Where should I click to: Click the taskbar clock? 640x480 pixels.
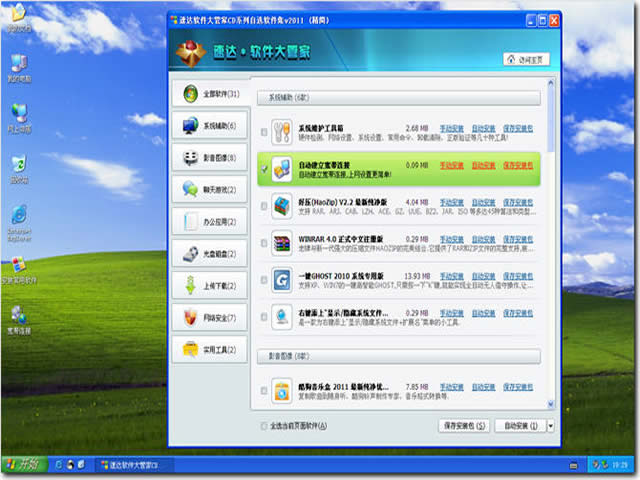(x=620, y=465)
